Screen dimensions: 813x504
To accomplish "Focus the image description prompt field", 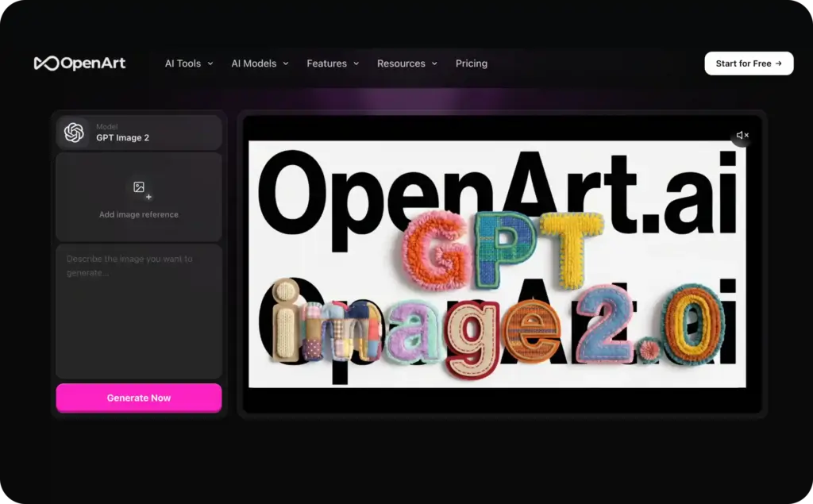I will pyautogui.click(x=139, y=311).
